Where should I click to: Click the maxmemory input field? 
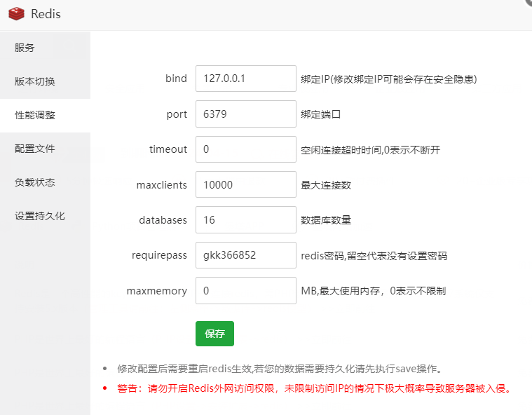point(245,290)
